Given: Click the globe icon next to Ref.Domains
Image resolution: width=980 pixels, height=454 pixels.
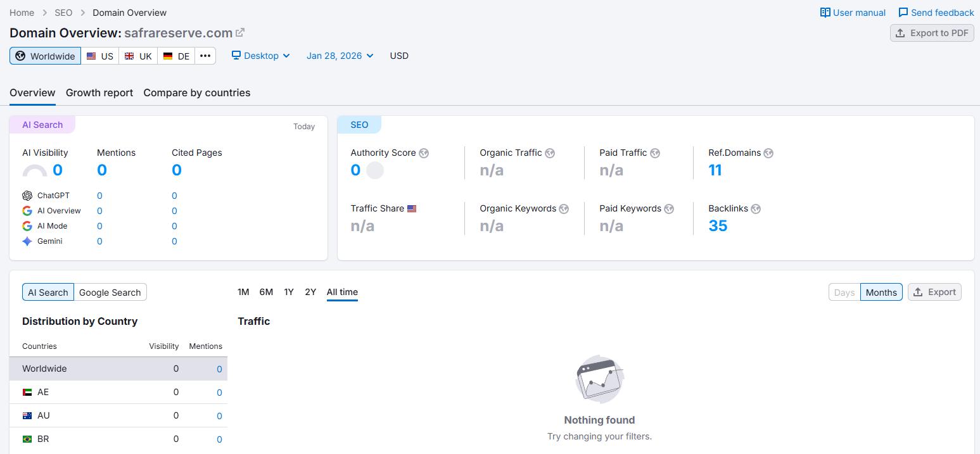Looking at the screenshot, I should tap(768, 153).
